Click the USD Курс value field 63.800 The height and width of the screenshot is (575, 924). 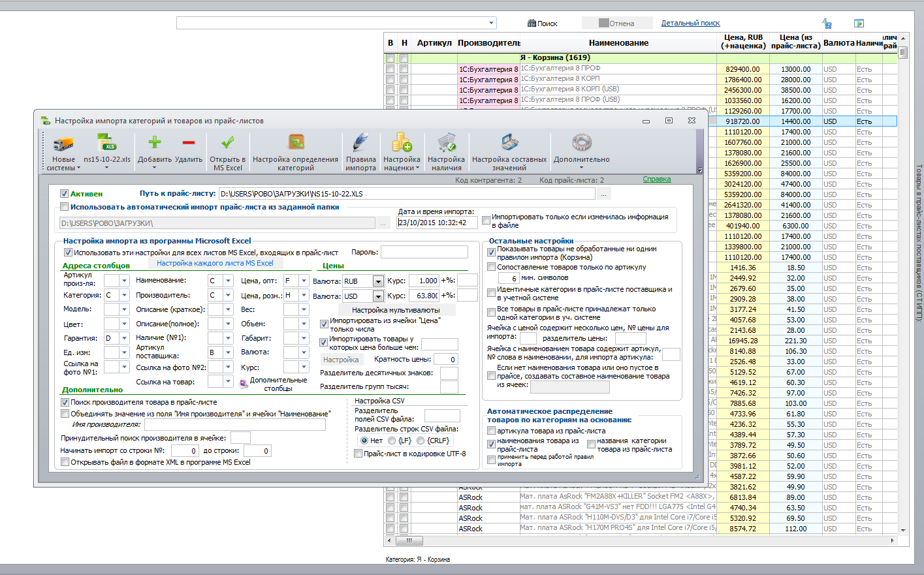click(x=424, y=296)
